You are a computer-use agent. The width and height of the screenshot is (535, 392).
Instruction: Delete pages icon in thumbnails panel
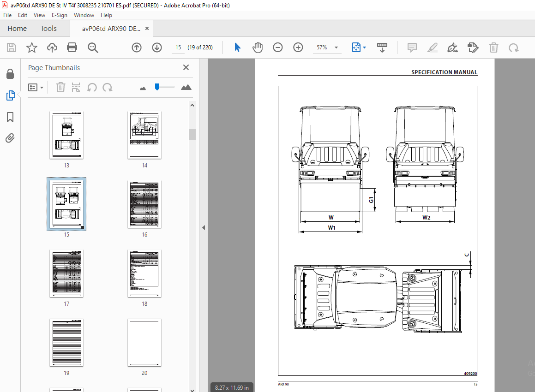coord(60,88)
